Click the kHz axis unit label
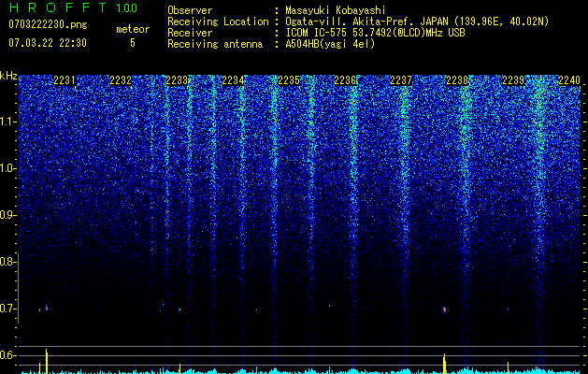Viewport: 588px width, 374px height. 8,77
